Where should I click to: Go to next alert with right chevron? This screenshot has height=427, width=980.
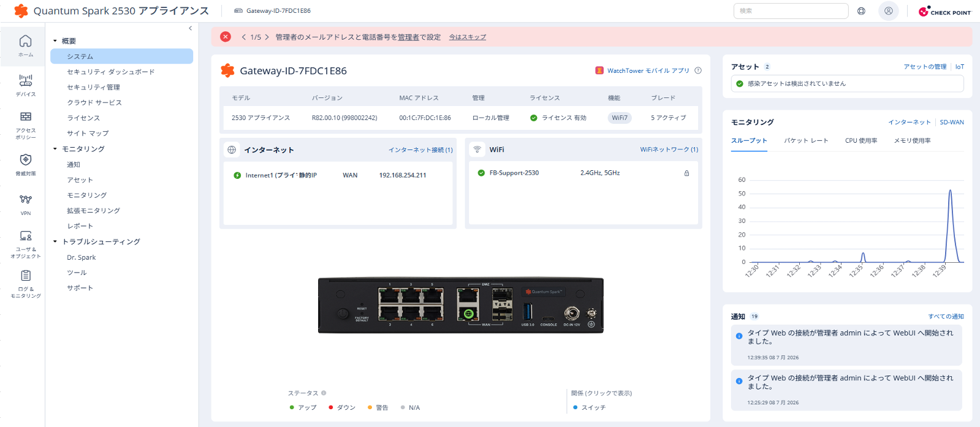coord(267,37)
